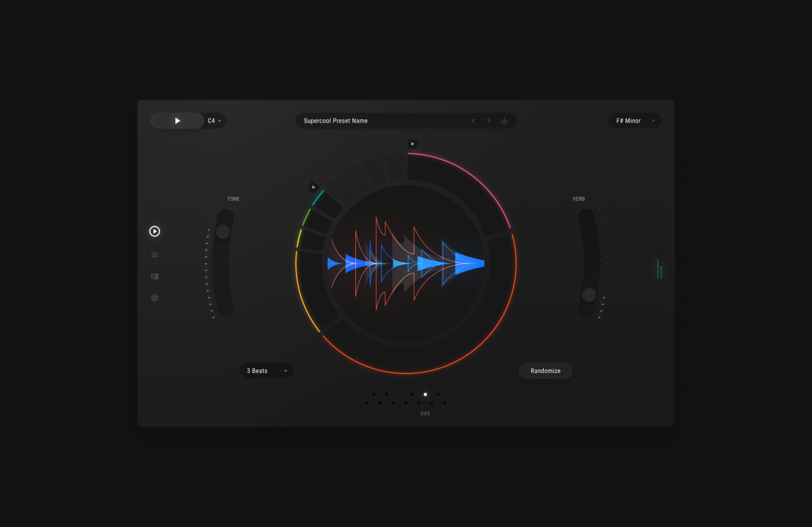Go to the next preset
Viewport: 812px width, 527px height.
coord(488,121)
